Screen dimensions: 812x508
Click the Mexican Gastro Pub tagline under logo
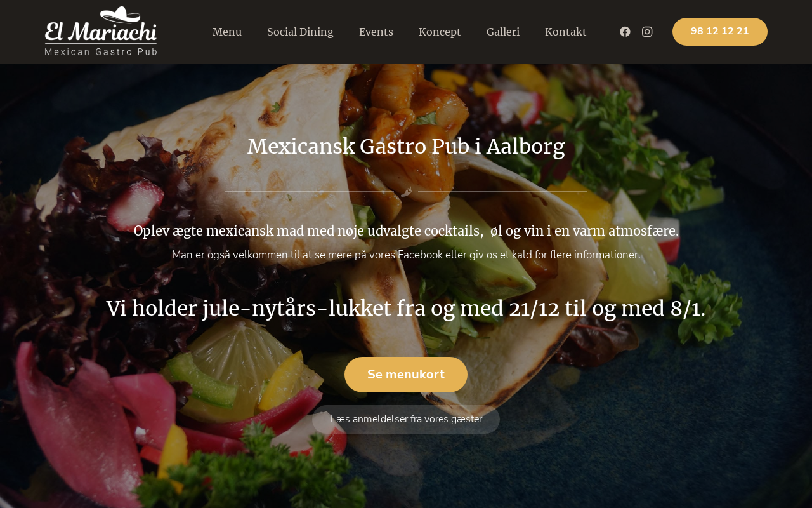tap(101, 51)
